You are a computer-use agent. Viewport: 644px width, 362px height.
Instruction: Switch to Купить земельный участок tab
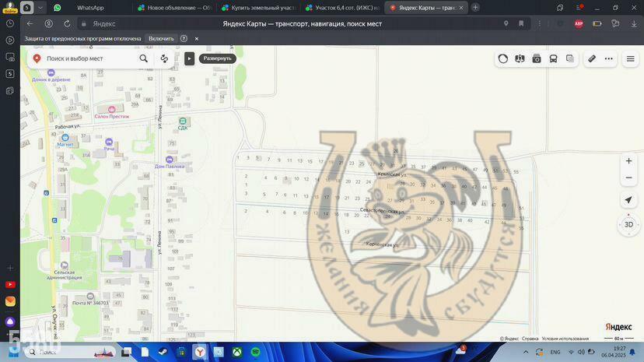[x=259, y=8]
